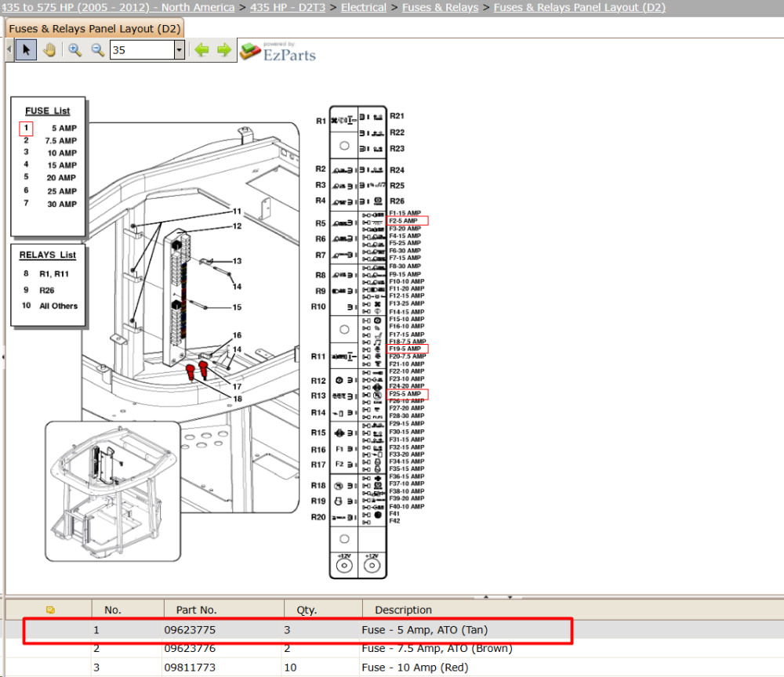Screen dimensions: 784x677
Task: Click callout number 16 in diagram
Action: (x=237, y=335)
